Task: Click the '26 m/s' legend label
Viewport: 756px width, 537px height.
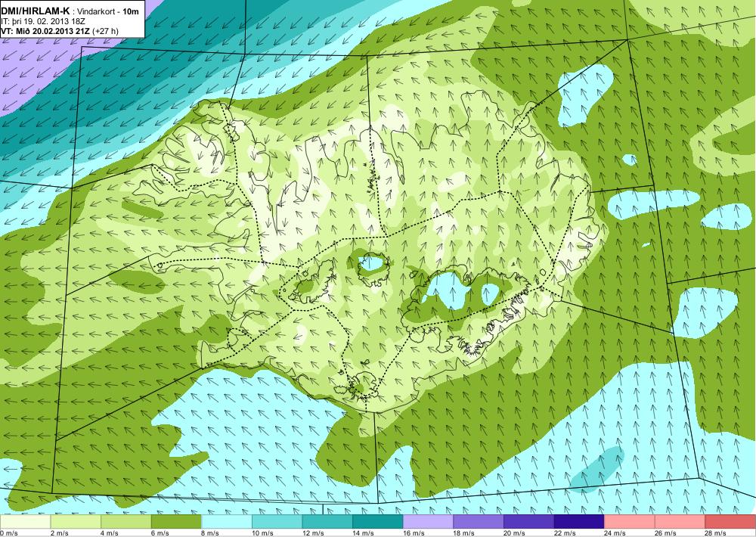Action: click(x=666, y=533)
